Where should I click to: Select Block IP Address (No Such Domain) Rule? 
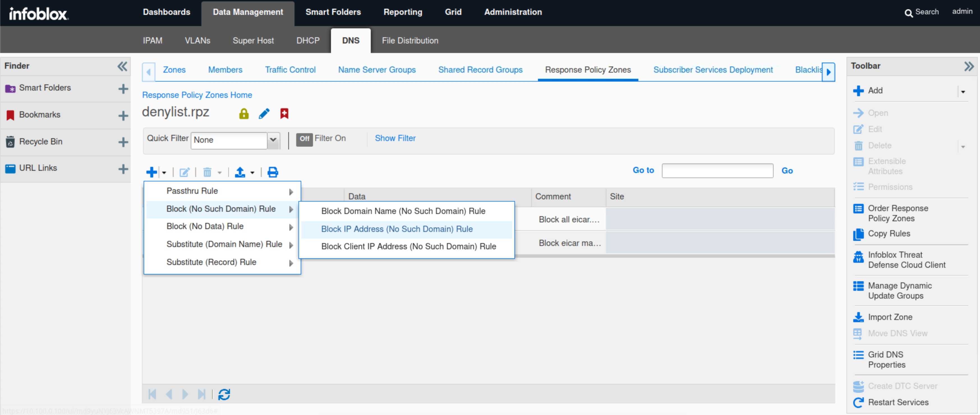tap(397, 229)
